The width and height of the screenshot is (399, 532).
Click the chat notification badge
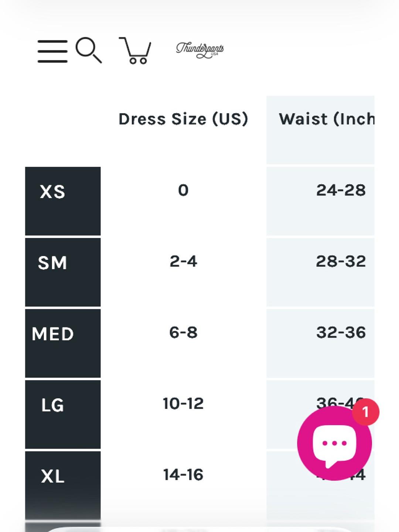(x=365, y=412)
